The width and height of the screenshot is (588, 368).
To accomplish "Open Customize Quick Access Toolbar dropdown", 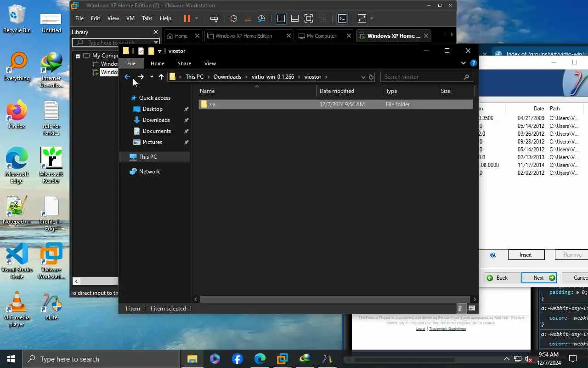I will [x=159, y=51].
